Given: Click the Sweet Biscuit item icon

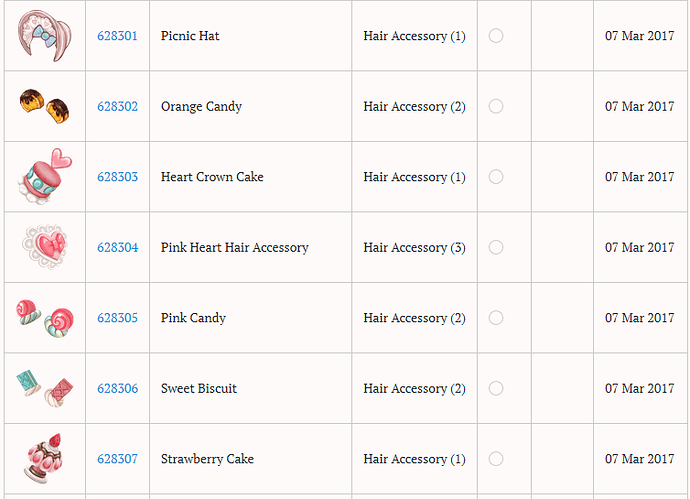Looking at the screenshot, I should tap(44, 388).
